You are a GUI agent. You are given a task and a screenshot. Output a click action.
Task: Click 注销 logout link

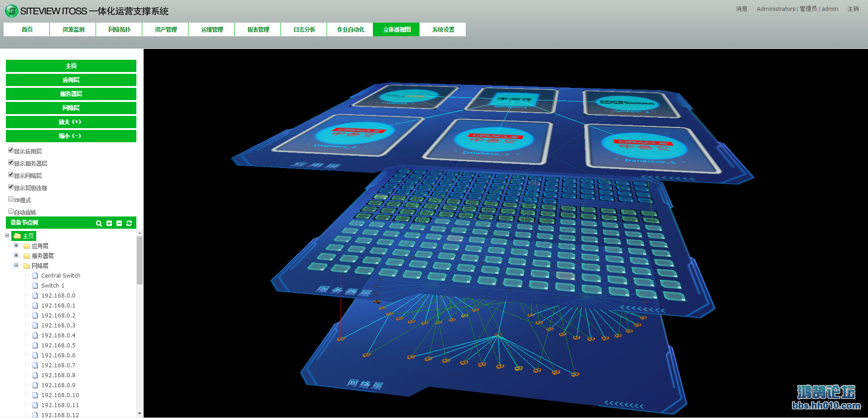853,9
